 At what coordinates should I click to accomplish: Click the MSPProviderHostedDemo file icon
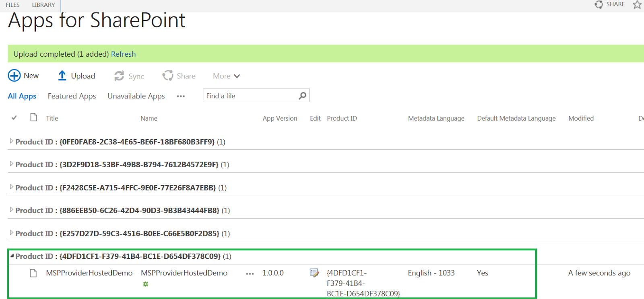(33, 273)
